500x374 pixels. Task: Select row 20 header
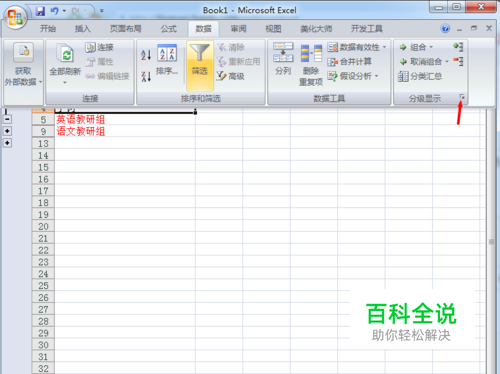43,226
